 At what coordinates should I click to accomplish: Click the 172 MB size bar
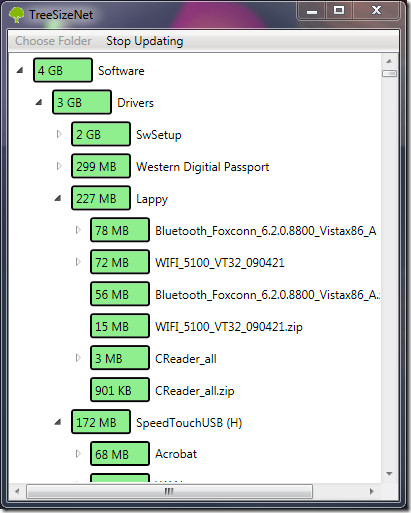click(101, 422)
